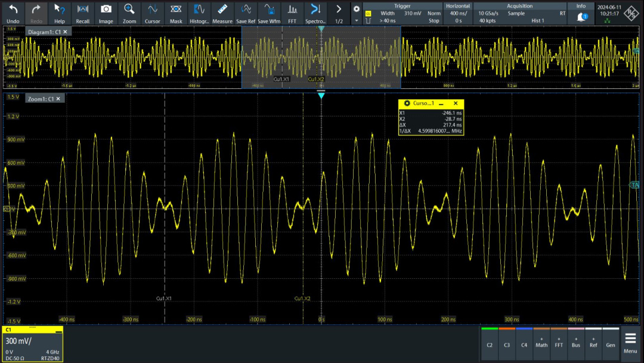This screenshot has height=363, width=644.
Task: Click the Save Wfm icon
Action: pyautogui.click(x=269, y=13)
